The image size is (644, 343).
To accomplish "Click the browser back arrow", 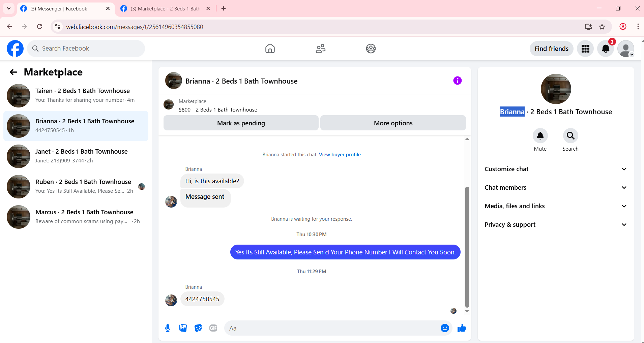I will 9,27.
